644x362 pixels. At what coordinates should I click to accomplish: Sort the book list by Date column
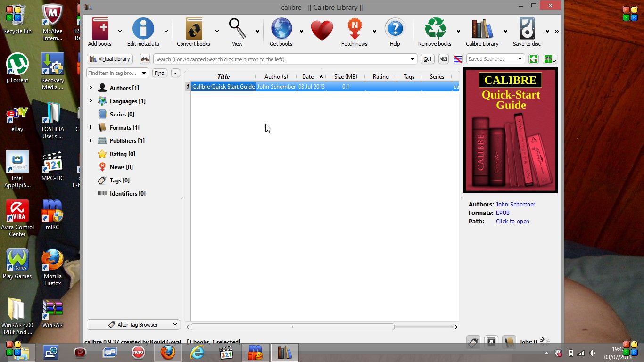click(x=311, y=76)
